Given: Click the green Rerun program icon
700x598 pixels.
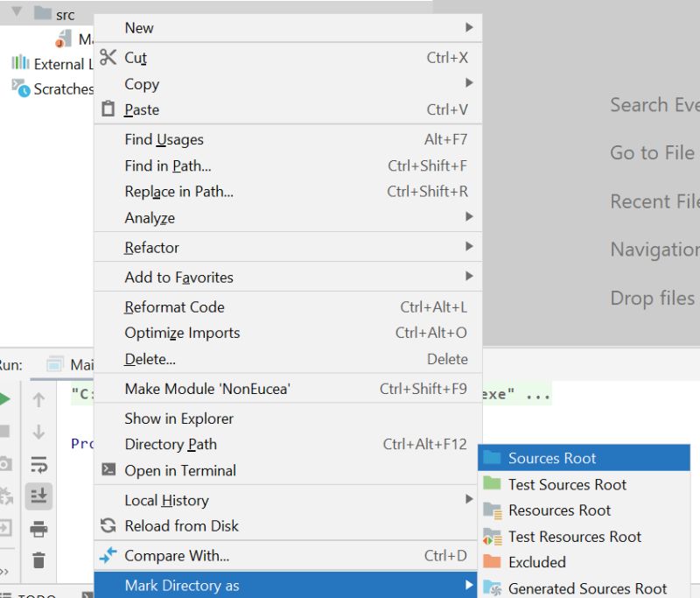Looking at the screenshot, I should [x=5, y=399].
